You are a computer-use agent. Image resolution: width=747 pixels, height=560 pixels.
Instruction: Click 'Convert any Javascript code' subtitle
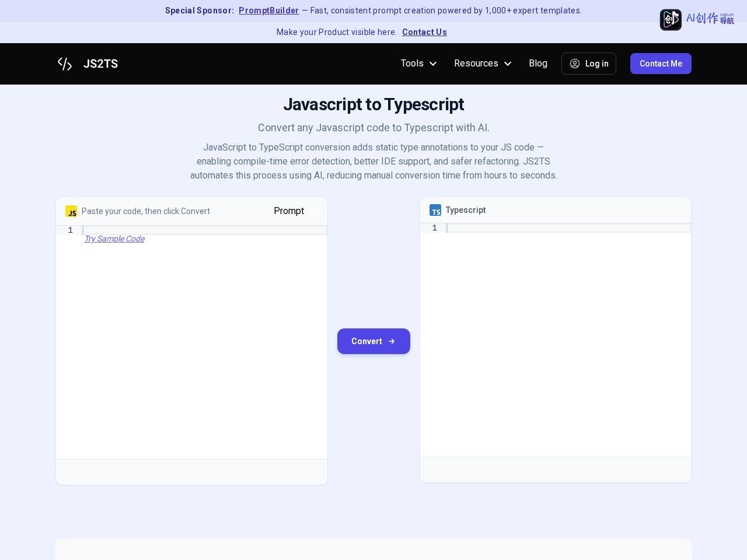tap(373, 128)
